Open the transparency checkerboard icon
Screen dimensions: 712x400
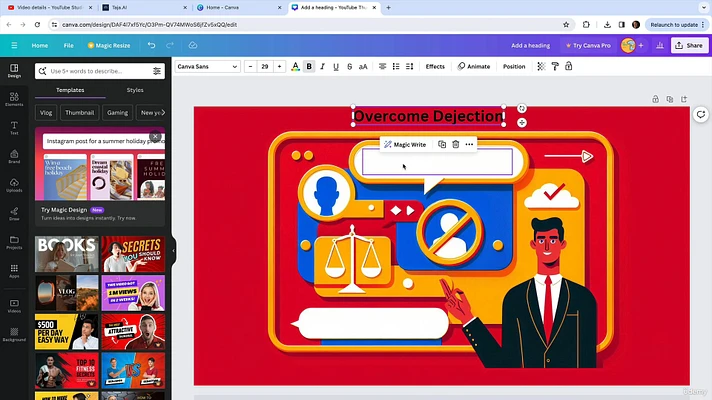click(x=541, y=67)
